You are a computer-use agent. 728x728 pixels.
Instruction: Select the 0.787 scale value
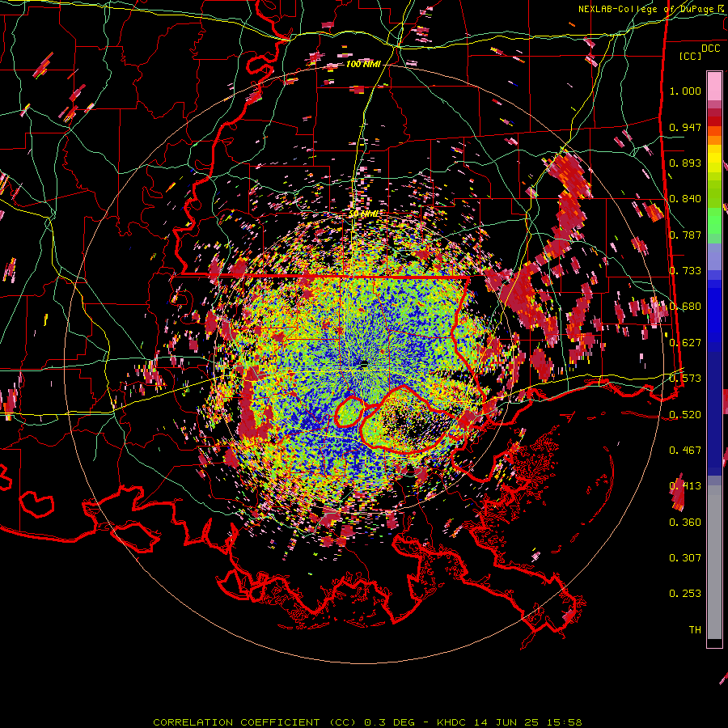[685, 235]
